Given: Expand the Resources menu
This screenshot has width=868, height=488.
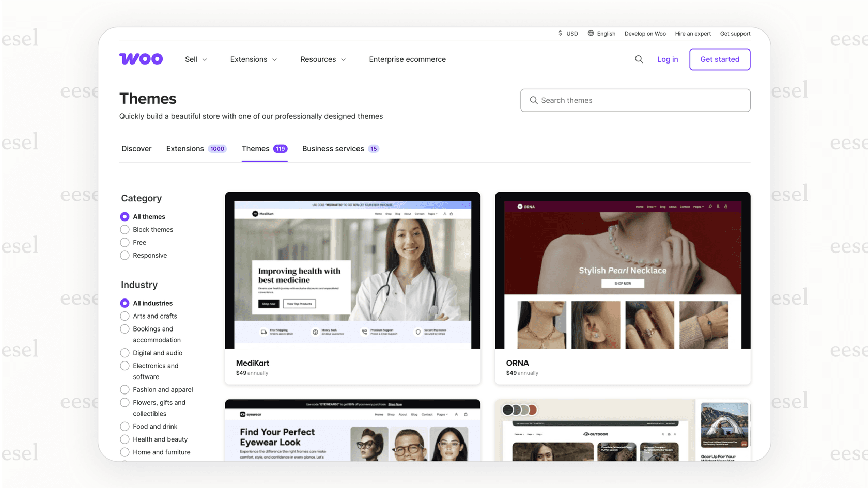Looking at the screenshot, I should pos(322,59).
